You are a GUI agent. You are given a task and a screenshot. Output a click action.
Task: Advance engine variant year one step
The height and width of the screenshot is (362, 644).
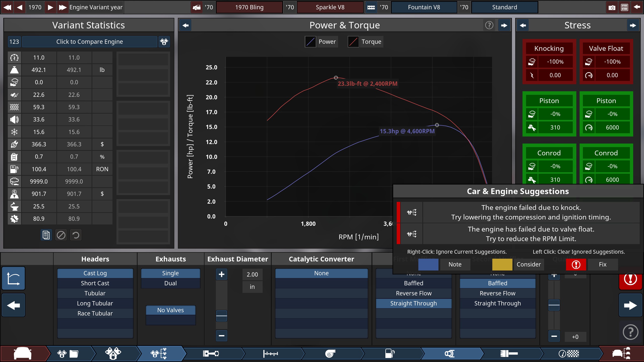(50, 7)
